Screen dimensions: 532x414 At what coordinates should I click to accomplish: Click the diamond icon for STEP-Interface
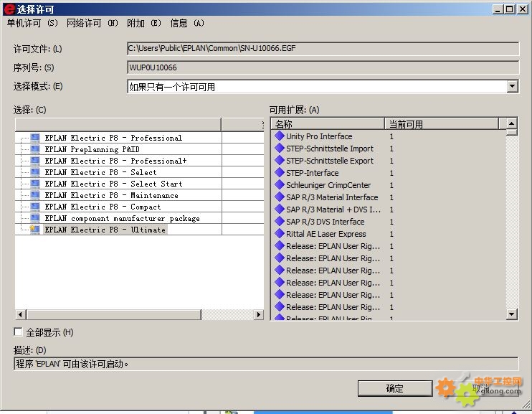tap(280, 173)
